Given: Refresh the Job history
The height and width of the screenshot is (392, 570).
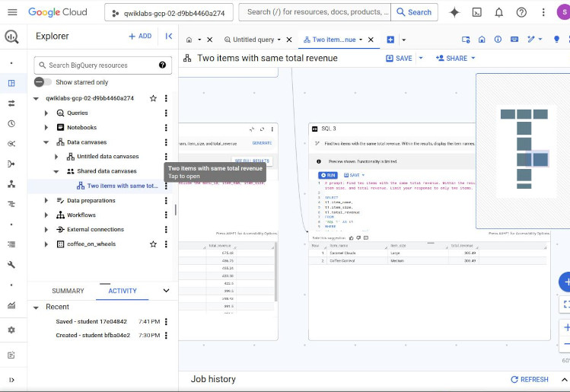Looking at the screenshot, I should [530, 379].
